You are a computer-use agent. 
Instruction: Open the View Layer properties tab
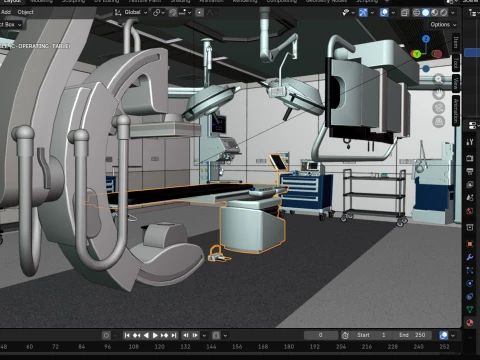coord(470,184)
